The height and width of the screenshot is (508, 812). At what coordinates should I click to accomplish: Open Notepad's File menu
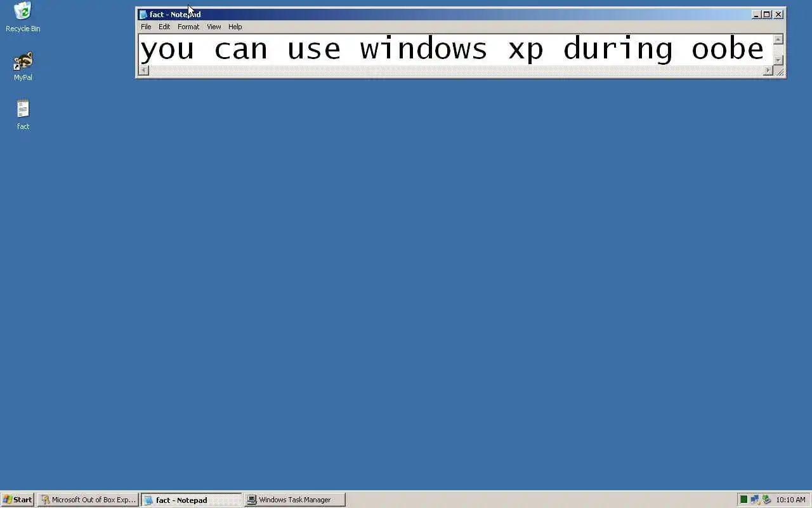click(146, 27)
